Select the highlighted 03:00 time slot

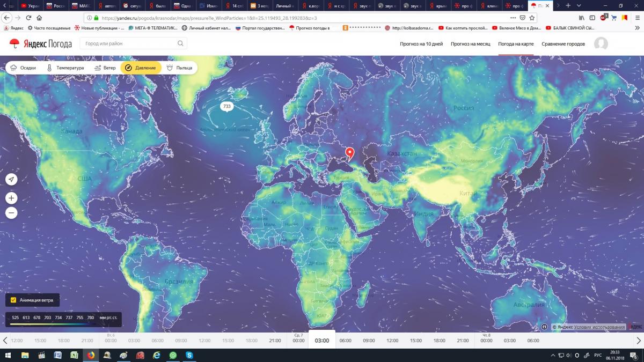click(x=322, y=341)
